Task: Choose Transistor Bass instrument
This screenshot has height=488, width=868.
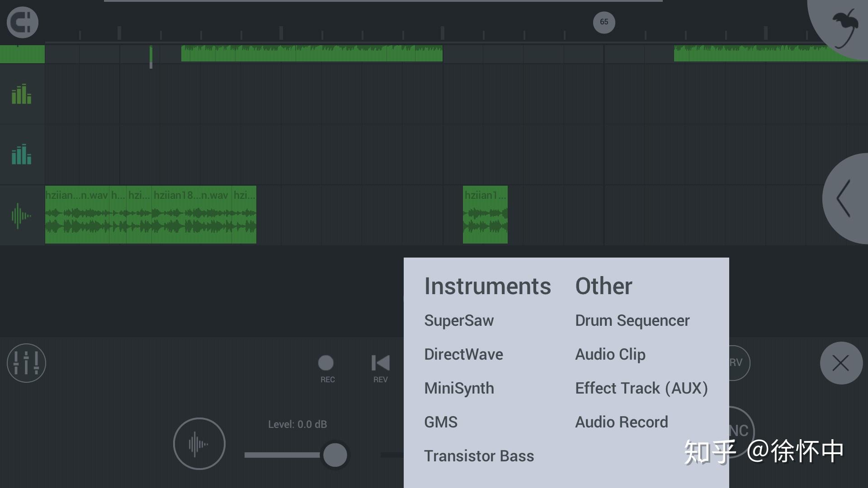Action: pyautogui.click(x=479, y=456)
